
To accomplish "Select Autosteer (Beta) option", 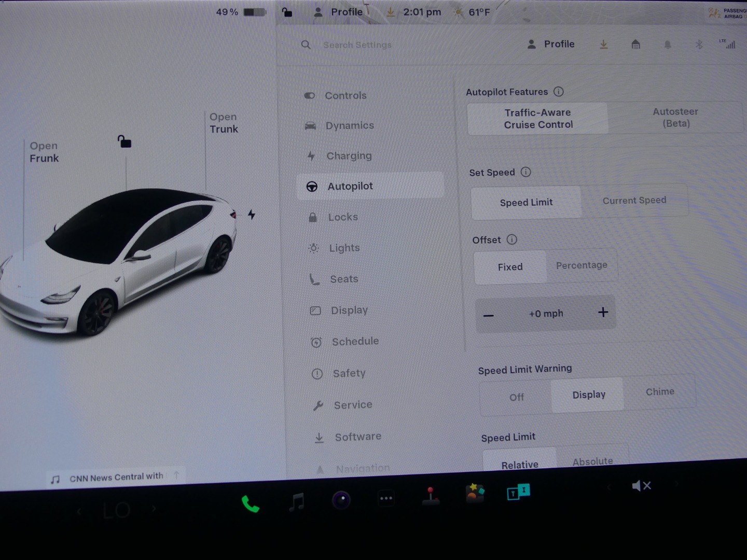I will tap(675, 118).
